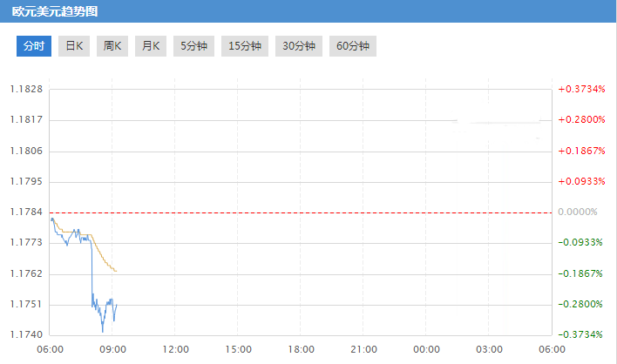Open the 周K chart tab
The image size is (617, 364).
112,46
